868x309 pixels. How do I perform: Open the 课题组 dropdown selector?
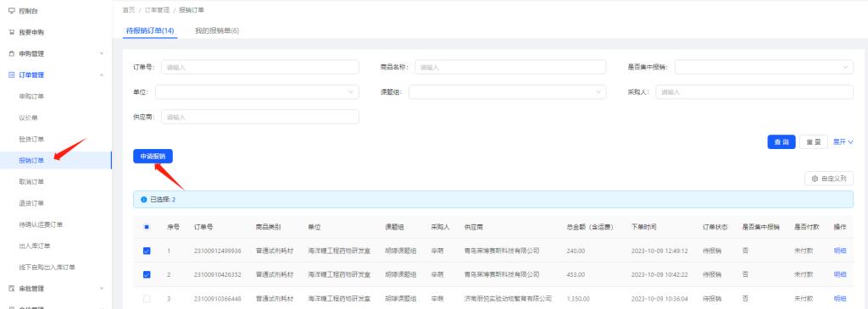[507, 91]
